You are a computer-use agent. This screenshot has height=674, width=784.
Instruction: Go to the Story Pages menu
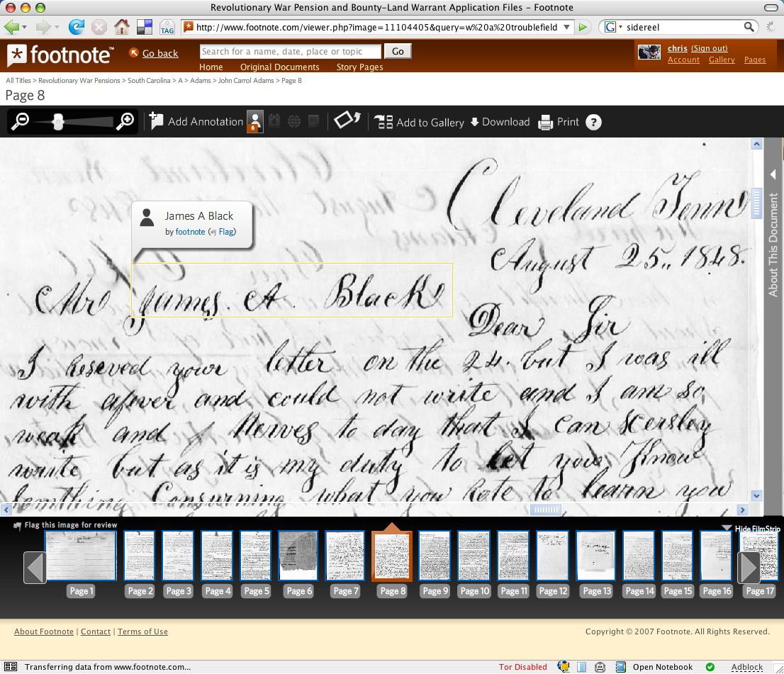359,67
